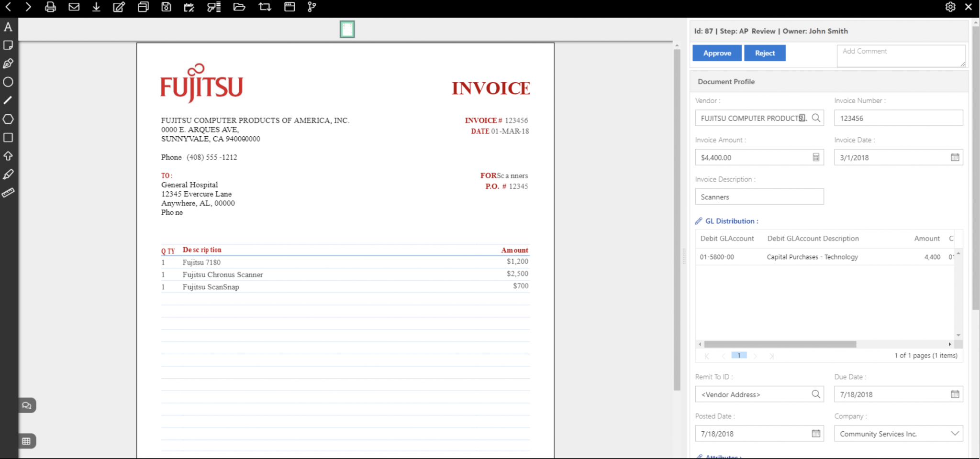Select the Ruler measurement tool
The image size is (980, 459).
coord(8,193)
